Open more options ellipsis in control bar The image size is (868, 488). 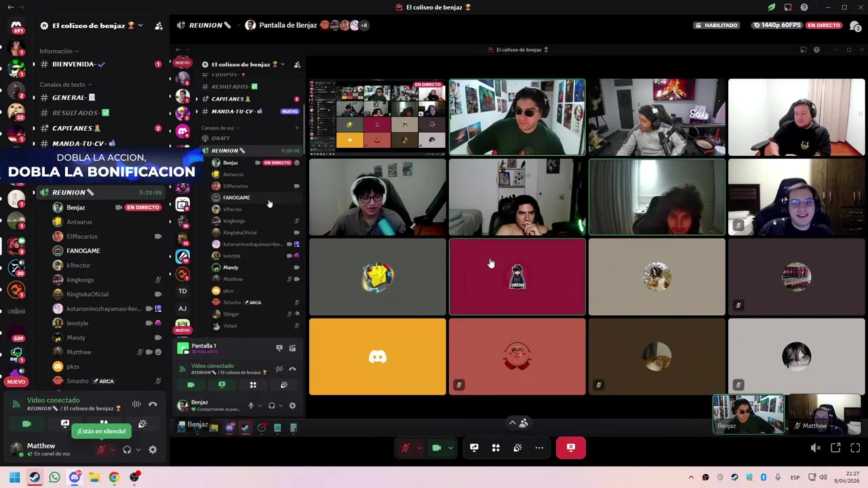tap(539, 447)
